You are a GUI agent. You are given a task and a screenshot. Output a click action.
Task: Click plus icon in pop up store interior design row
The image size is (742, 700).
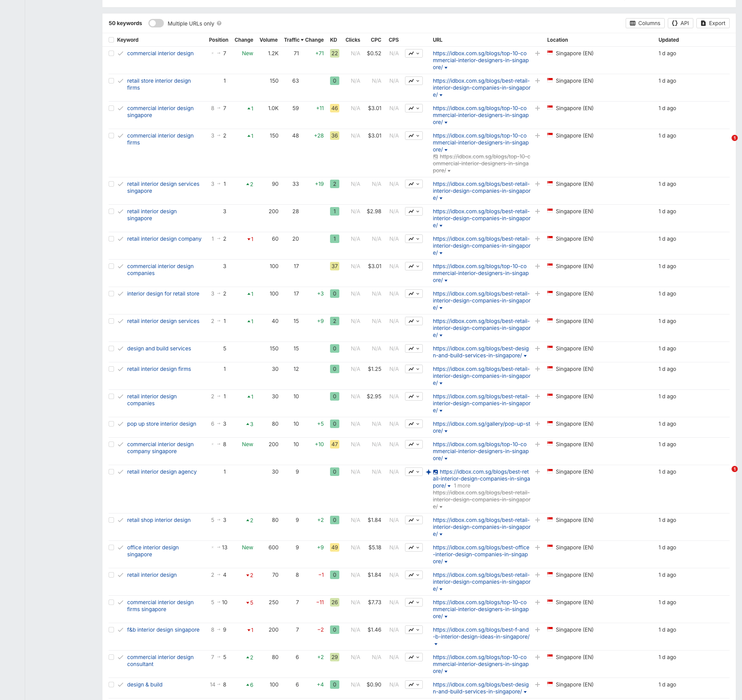[x=537, y=424]
